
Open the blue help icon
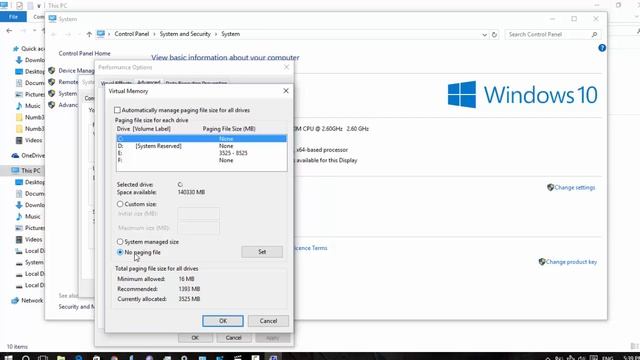tap(602, 48)
